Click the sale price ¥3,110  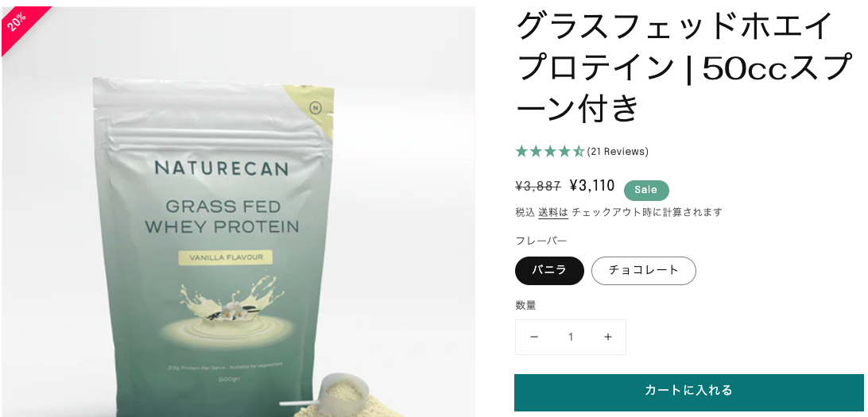point(591,186)
